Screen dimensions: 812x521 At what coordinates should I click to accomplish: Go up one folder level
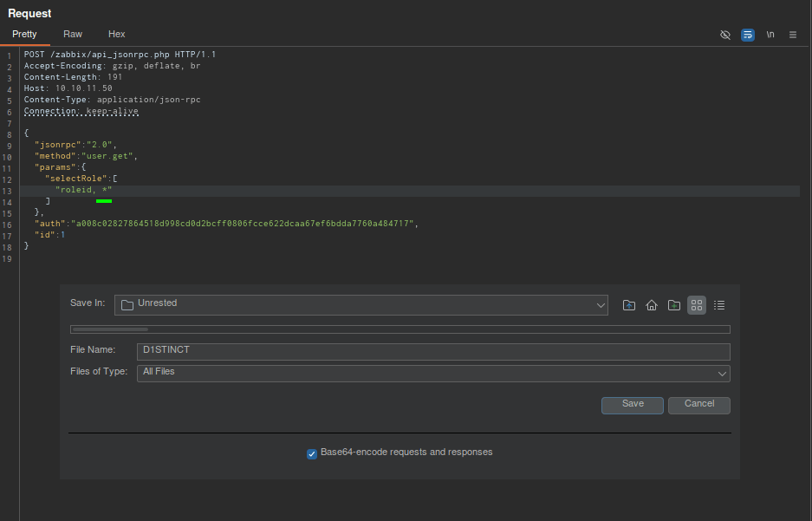[629, 305]
